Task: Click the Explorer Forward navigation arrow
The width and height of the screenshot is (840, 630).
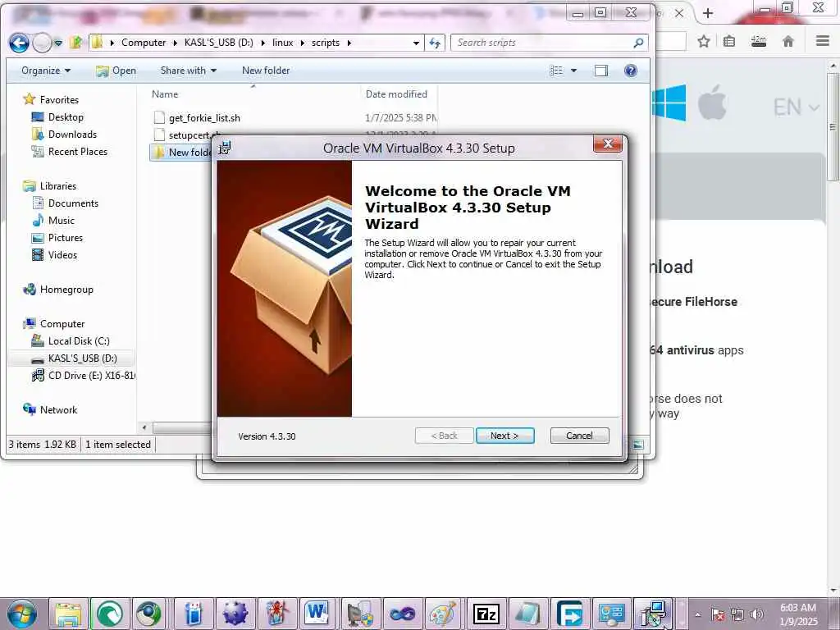Action: tap(42, 43)
